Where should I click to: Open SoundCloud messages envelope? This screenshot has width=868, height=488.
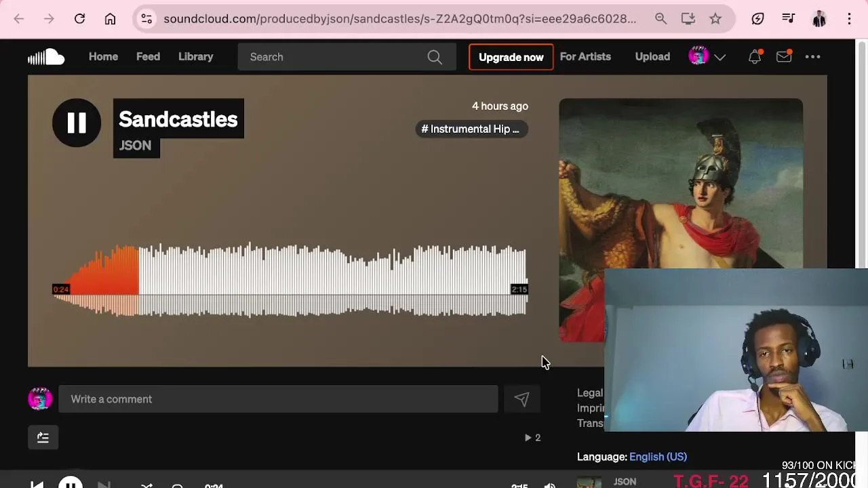pyautogui.click(x=784, y=57)
